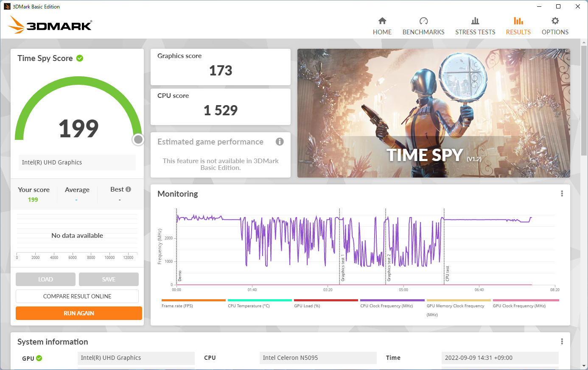The image size is (588, 370).
Task: Click scrollbar up arrow
Action: coord(584,42)
